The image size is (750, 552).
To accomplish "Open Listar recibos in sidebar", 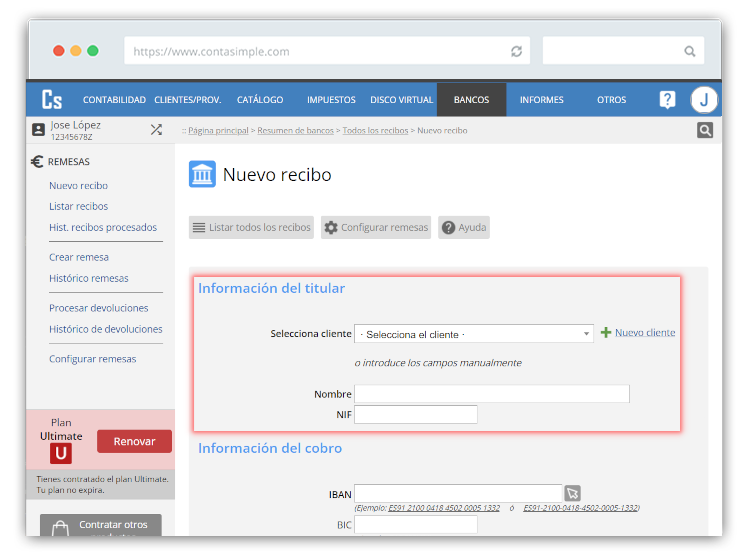I will tap(78, 206).
